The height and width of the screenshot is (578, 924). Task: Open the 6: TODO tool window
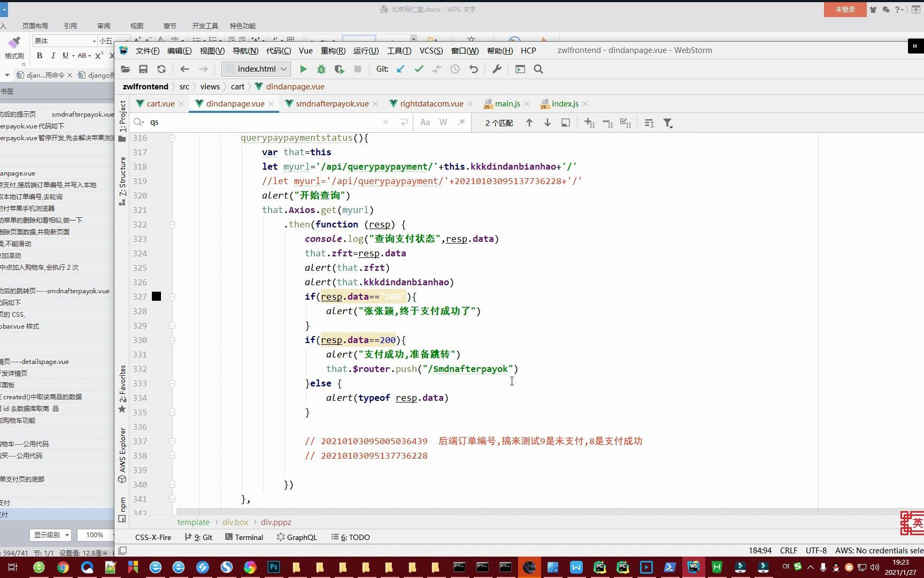click(x=350, y=537)
